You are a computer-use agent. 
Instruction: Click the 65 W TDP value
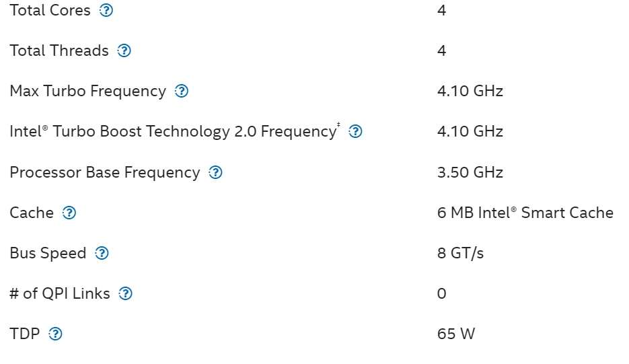(x=455, y=334)
